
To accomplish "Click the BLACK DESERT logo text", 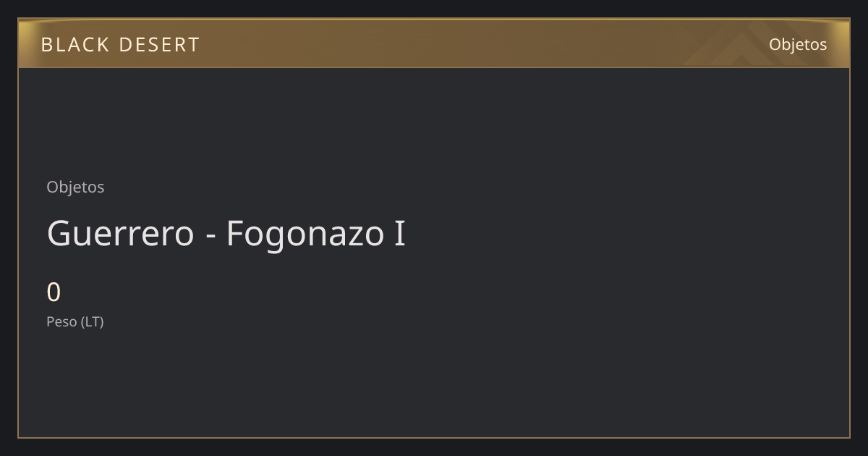I will pyautogui.click(x=120, y=44).
